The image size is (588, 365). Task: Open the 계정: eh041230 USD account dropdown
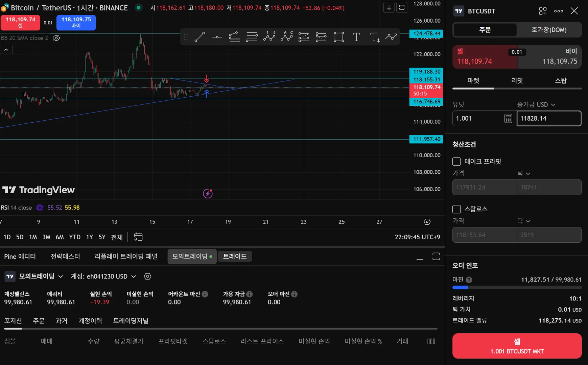coord(103,276)
